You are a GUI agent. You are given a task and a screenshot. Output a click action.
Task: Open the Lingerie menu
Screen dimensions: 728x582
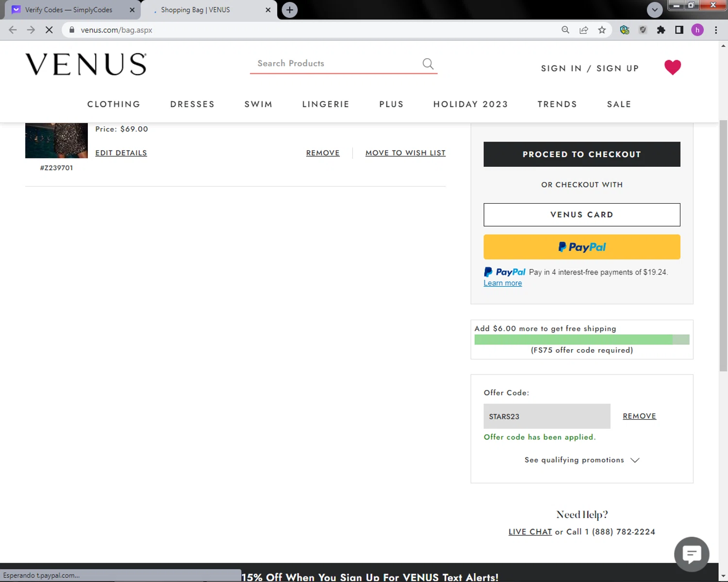(x=326, y=104)
